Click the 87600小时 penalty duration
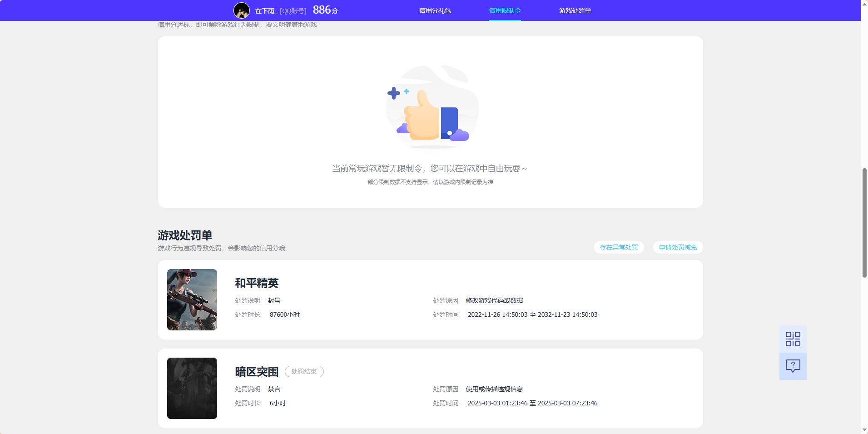This screenshot has width=868, height=434. coord(285,314)
